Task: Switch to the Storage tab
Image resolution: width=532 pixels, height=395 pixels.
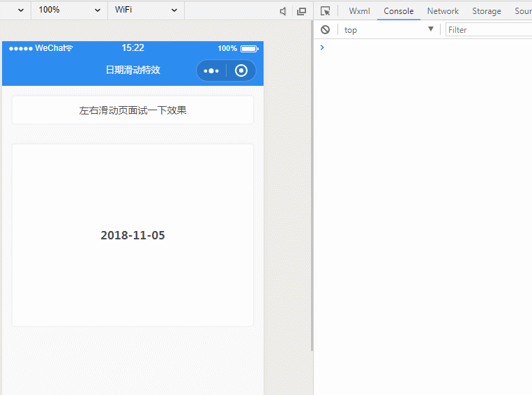Action: click(x=487, y=11)
